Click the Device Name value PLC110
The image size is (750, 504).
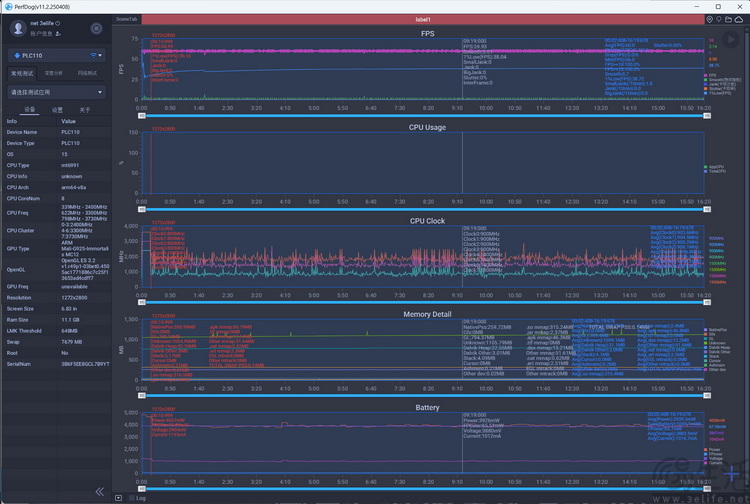pos(70,132)
